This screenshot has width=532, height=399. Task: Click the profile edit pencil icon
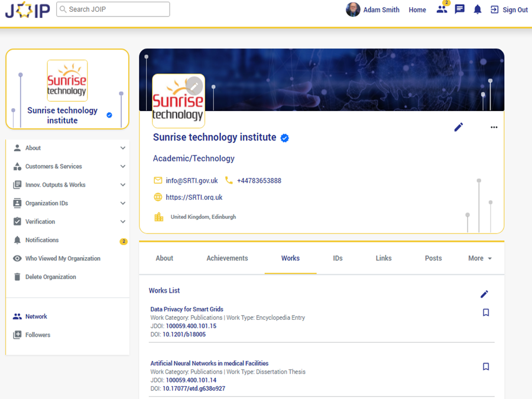459,127
